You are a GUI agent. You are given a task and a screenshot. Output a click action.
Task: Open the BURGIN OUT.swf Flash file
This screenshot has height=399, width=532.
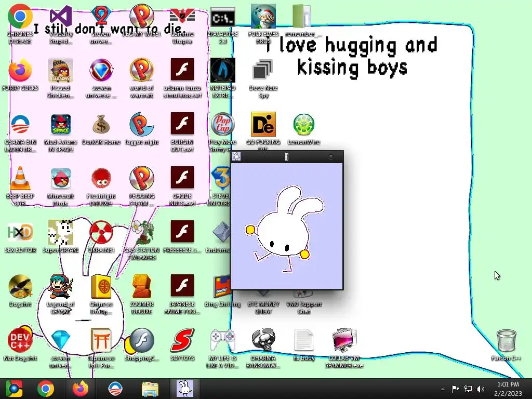point(182,124)
